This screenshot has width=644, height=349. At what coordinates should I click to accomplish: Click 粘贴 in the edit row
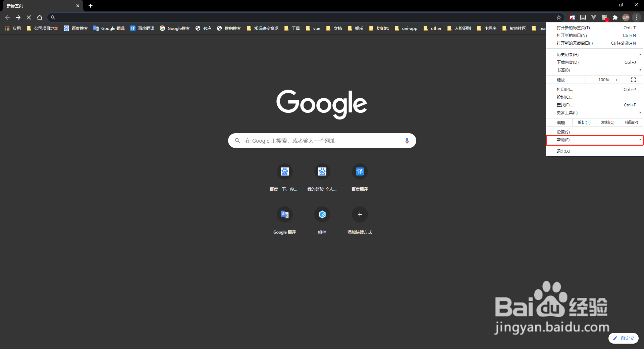tap(631, 122)
